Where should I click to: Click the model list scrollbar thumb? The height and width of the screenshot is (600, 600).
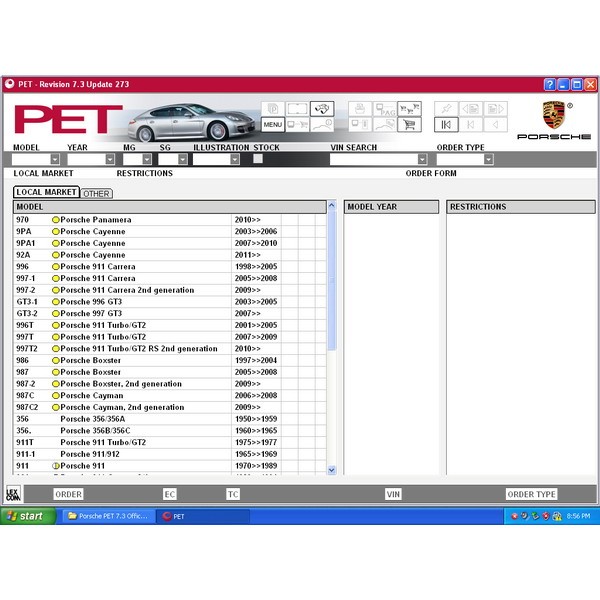tap(332, 280)
